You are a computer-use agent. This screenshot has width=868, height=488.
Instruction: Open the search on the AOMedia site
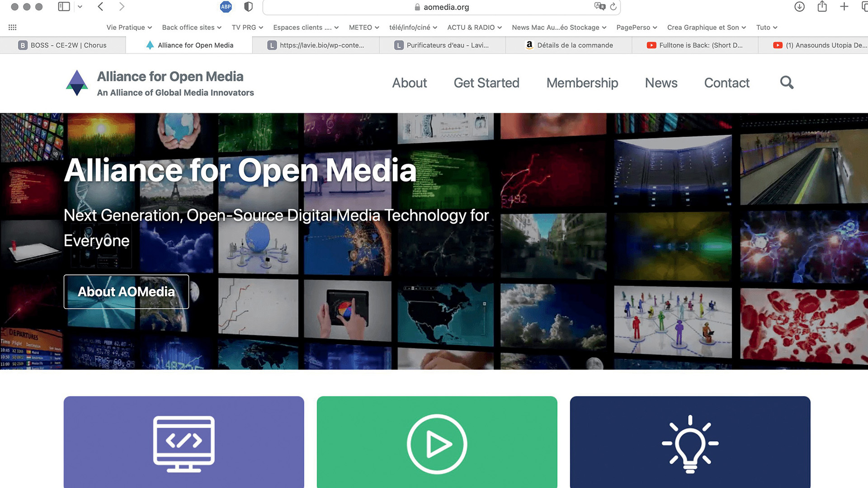[x=786, y=83]
